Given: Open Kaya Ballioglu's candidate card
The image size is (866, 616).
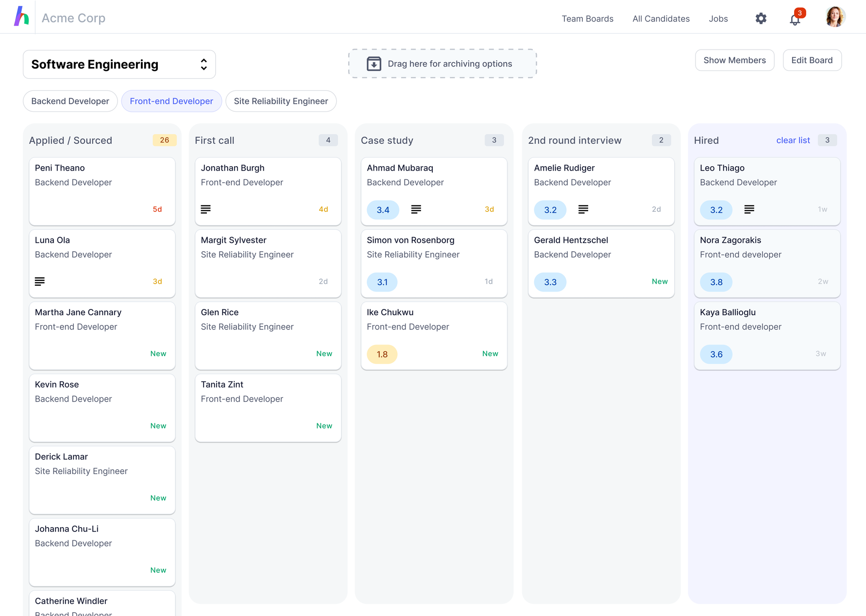Looking at the screenshot, I should click(x=767, y=335).
